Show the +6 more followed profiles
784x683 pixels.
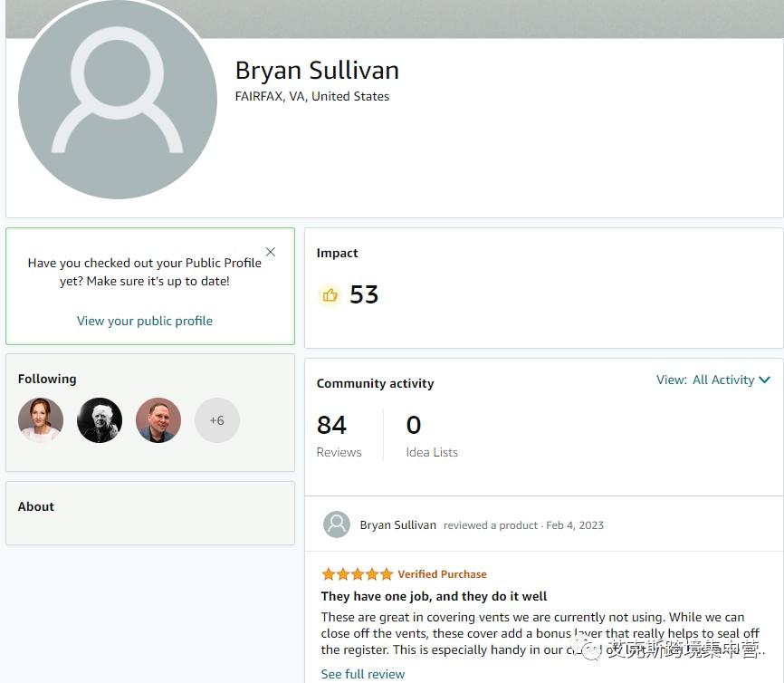(x=217, y=420)
